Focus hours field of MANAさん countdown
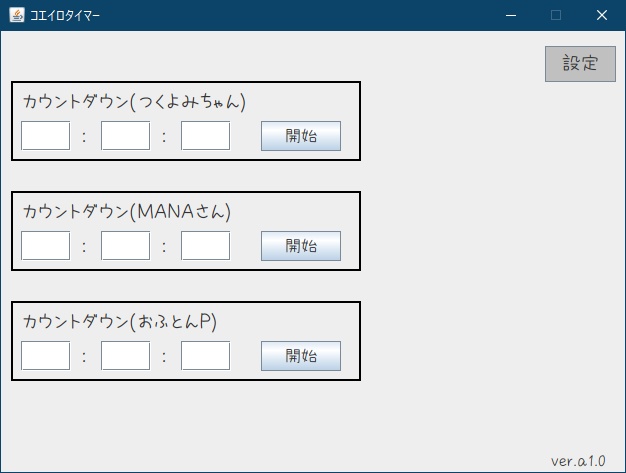This screenshot has width=626, height=473. 45,246
